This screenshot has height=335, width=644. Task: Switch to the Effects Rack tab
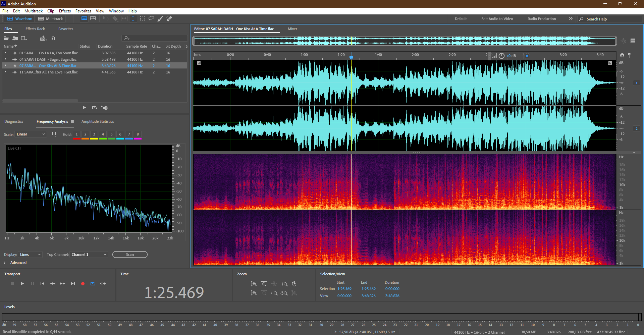pos(35,29)
